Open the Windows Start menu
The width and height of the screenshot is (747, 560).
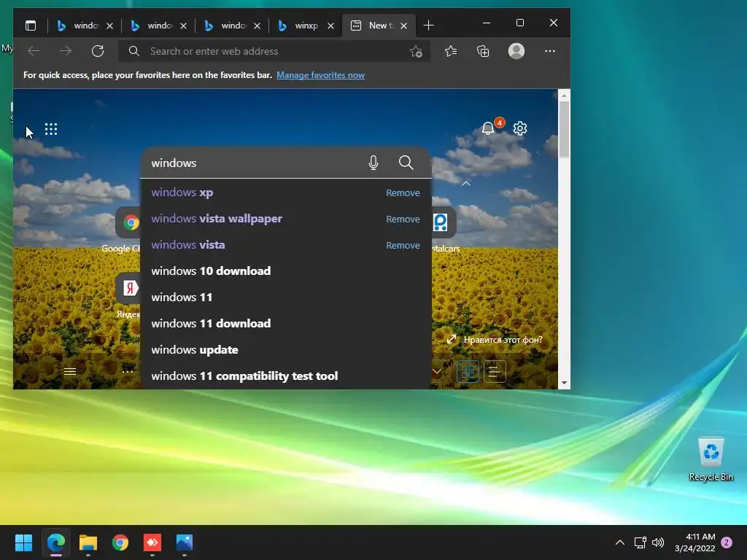click(x=23, y=542)
